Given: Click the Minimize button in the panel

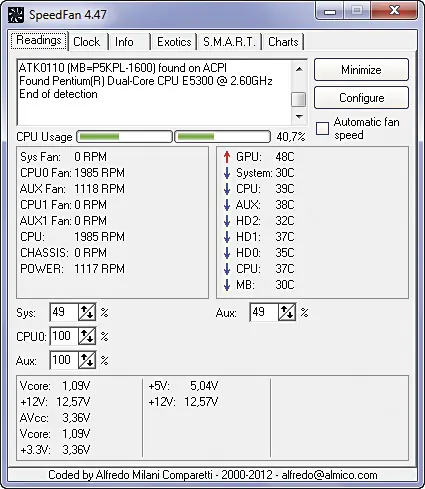Looking at the screenshot, I should (x=361, y=70).
